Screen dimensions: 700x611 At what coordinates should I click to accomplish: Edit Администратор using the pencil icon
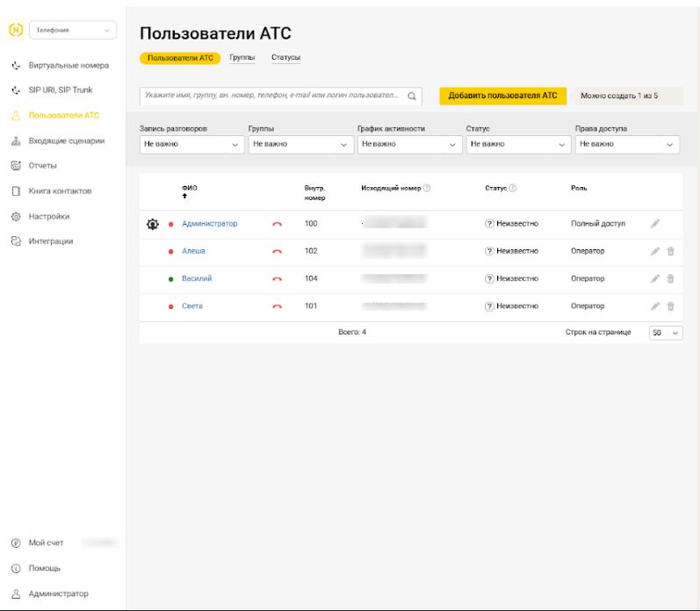point(654,224)
